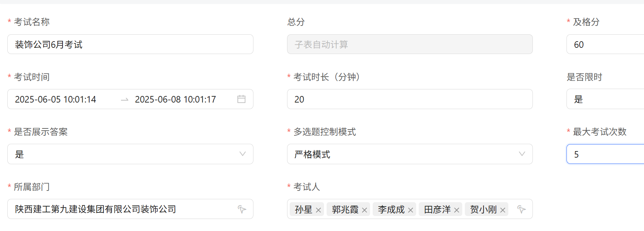644x231 pixels.
Task: Remove examinee 田彦洋 tag
Action: tap(457, 210)
